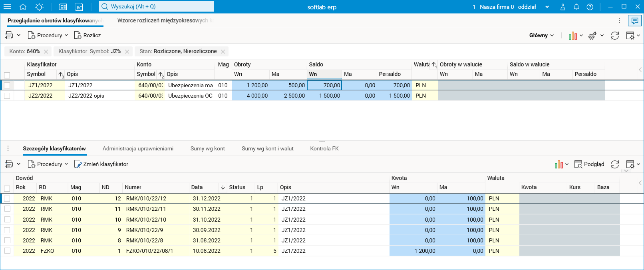Click the Zmień klasyfikator button
The image size is (644, 270).
(101, 164)
